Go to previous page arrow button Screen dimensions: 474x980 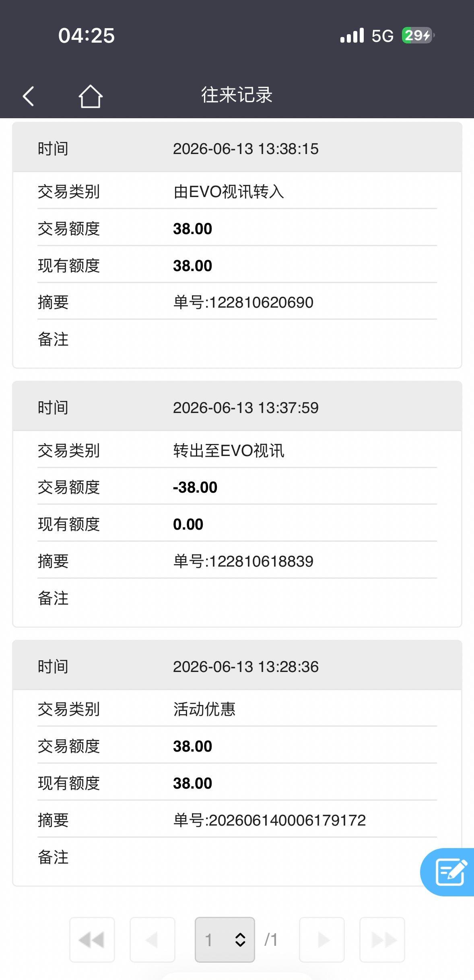pyautogui.click(x=153, y=940)
